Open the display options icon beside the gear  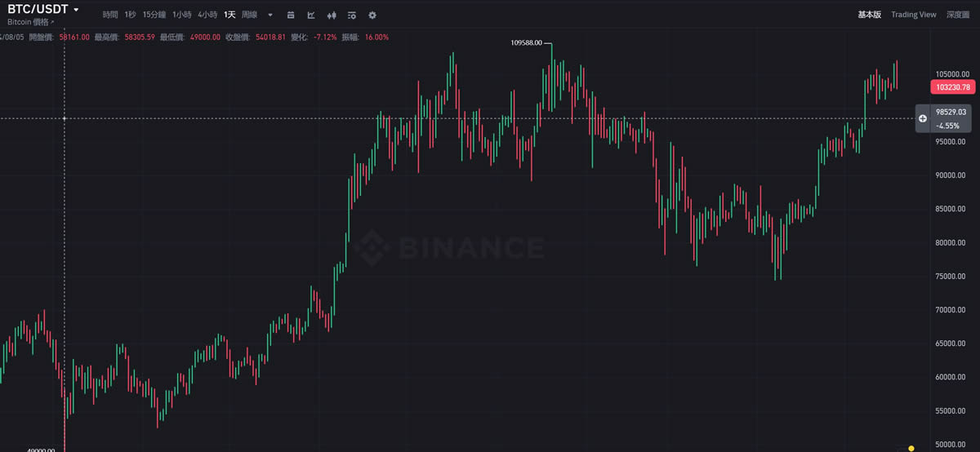tap(352, 15)
